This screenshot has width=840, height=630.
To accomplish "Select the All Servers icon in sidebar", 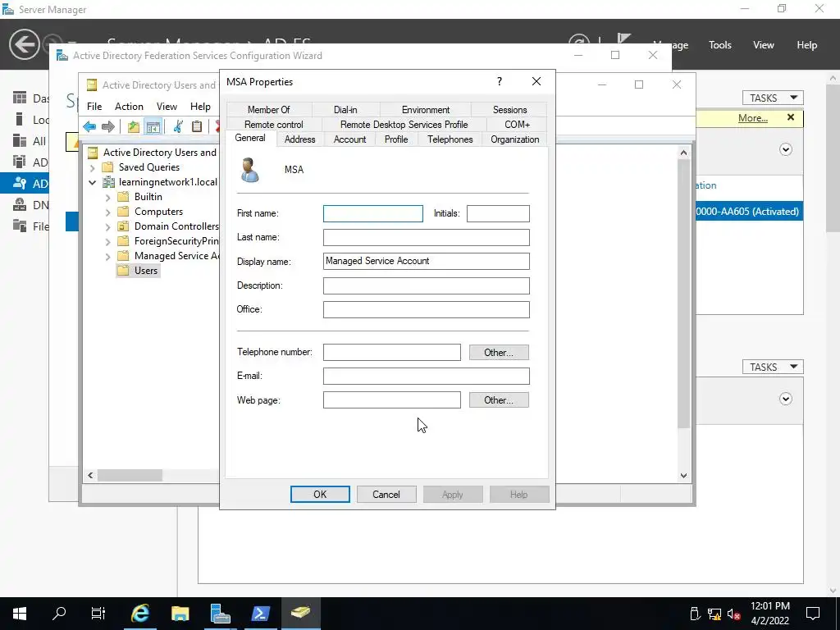I will pyautogui.click(x=20, y=141).
